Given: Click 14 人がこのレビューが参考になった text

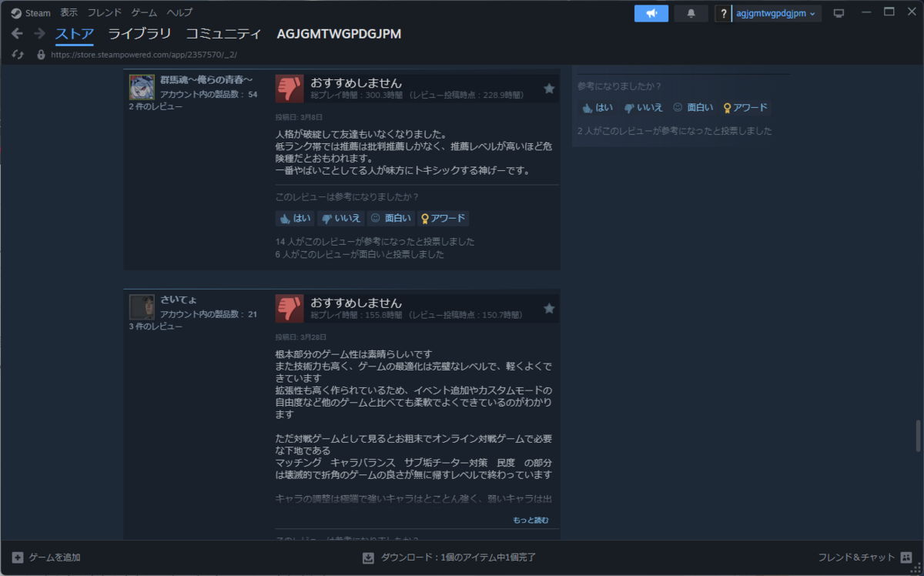Looking at the screenshot, I should [375, 241].
